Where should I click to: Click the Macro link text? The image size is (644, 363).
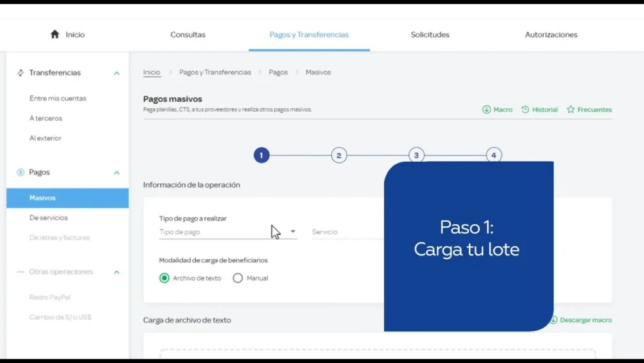[x=503, y=110]
